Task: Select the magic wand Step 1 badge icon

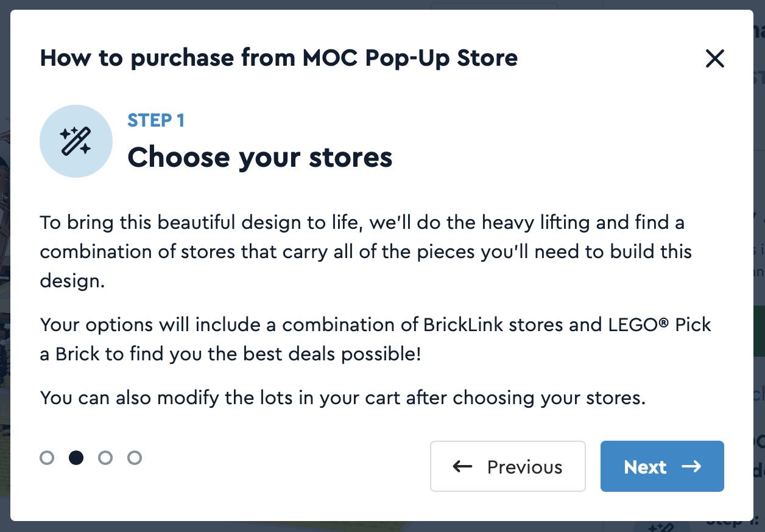Action: click(76, 141)
